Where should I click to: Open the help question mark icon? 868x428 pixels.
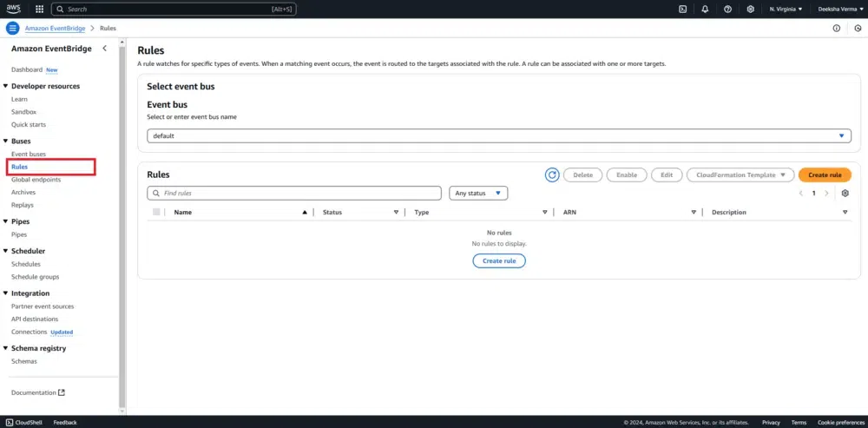pos(728,9)
